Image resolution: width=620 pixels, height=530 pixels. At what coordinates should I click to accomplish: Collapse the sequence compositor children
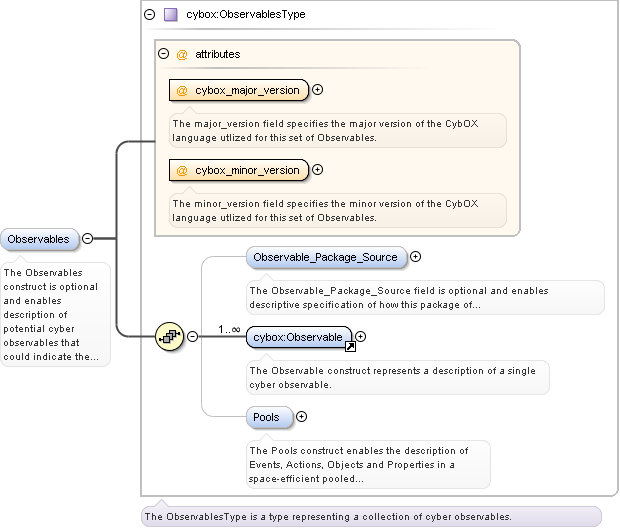pyautogui.click(x=193, y=336)
